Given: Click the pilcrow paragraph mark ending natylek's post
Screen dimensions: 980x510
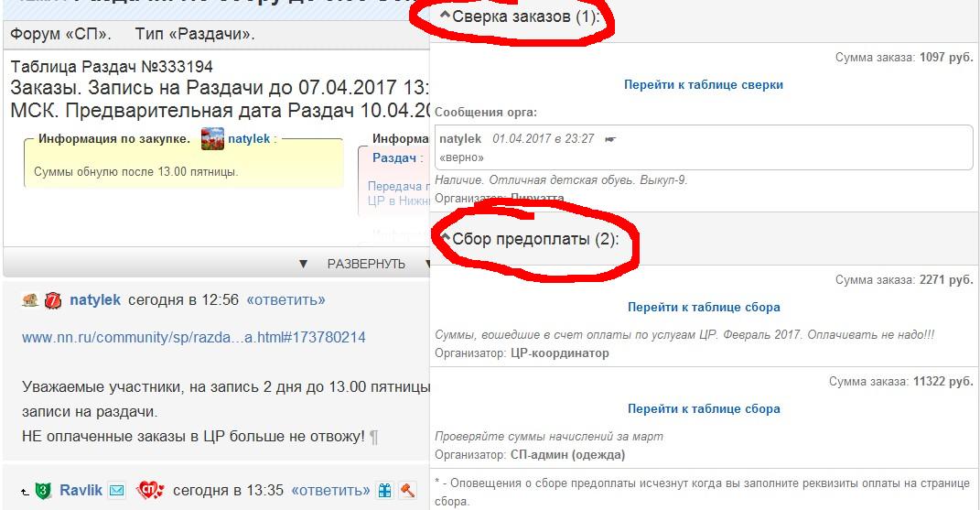Looking at the screenshot, I should 373,437.
